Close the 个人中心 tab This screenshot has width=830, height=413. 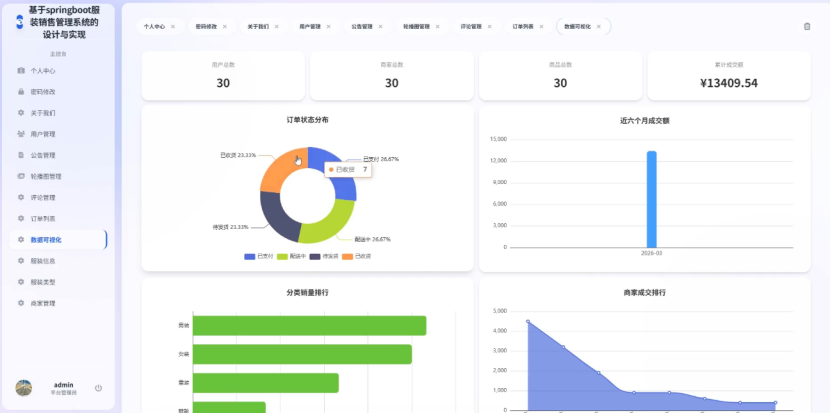tap(173, 26)
